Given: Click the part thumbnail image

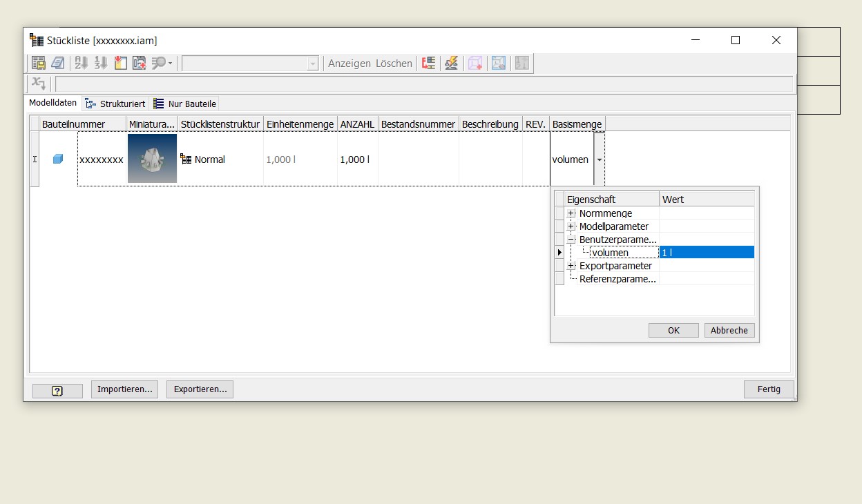Looking at the screenshot, I should (x=152, y=159).
